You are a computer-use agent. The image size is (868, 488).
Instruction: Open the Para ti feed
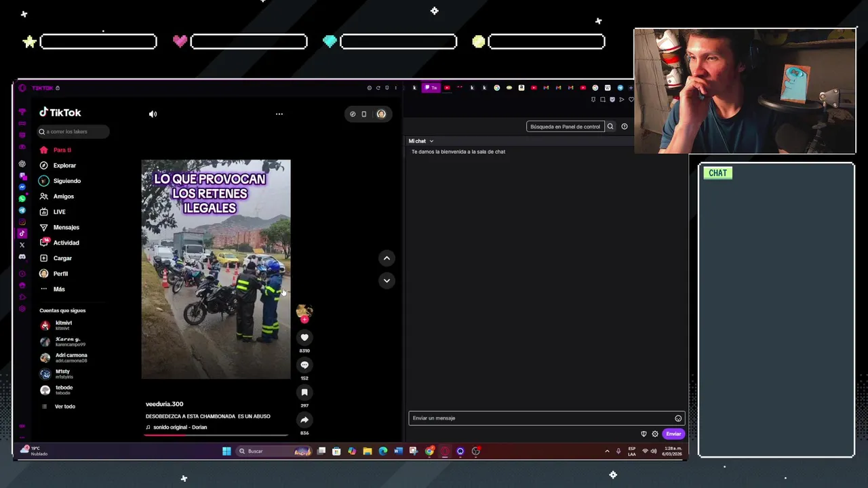[x=56, y=150]
